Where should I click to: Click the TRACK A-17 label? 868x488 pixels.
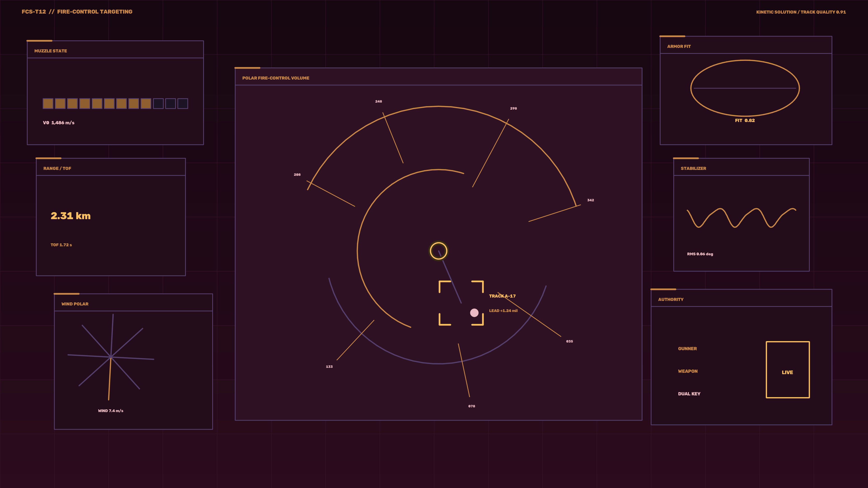pyautogui.click(x=502, y=296)
